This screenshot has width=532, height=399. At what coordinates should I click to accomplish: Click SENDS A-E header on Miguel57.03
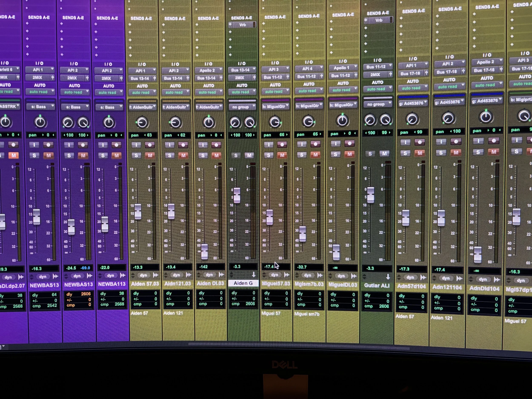coord(275,17)
